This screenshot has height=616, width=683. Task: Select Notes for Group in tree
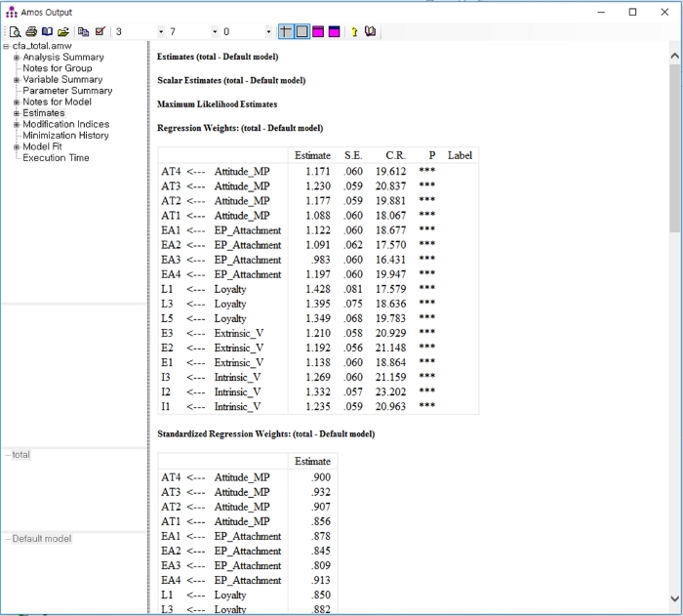click(x=57, y=68)
